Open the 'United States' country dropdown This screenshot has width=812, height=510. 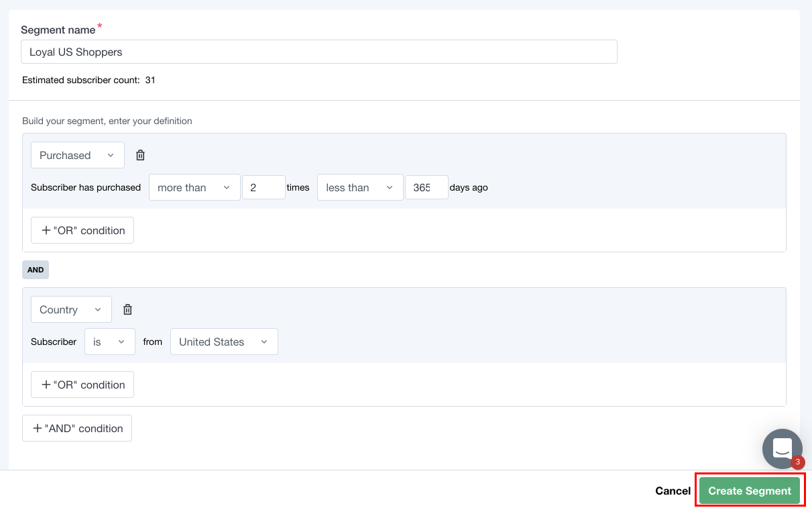pyautogui.click(x=224, y=341)
